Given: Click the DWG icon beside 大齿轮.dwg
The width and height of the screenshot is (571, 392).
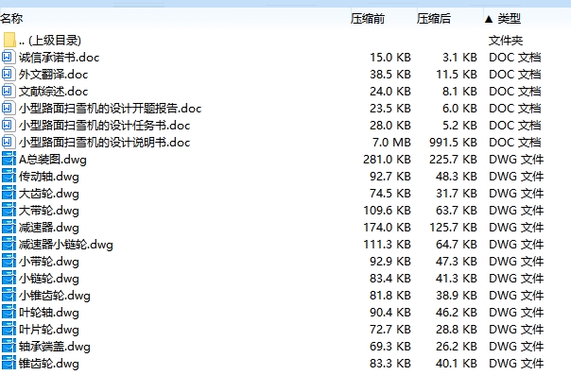Looking at the screenshot, I should point(9,193).
